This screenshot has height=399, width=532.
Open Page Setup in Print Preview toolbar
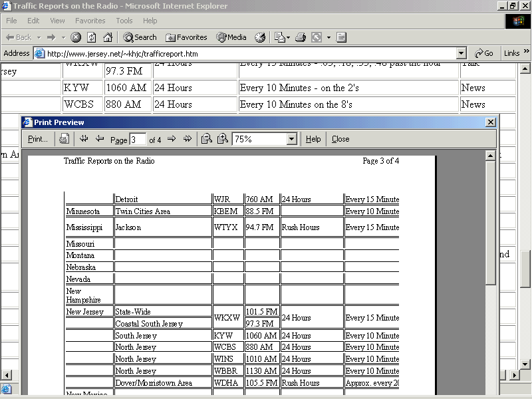pos(64,139)
